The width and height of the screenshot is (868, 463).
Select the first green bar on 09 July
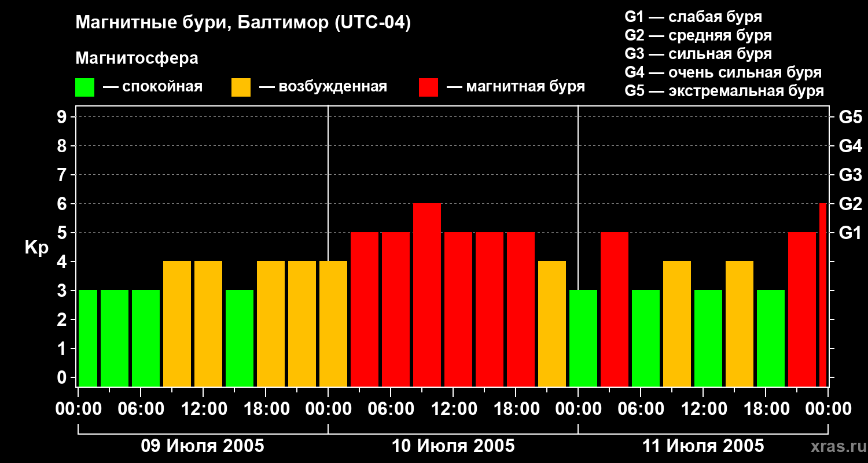point(87,338)
